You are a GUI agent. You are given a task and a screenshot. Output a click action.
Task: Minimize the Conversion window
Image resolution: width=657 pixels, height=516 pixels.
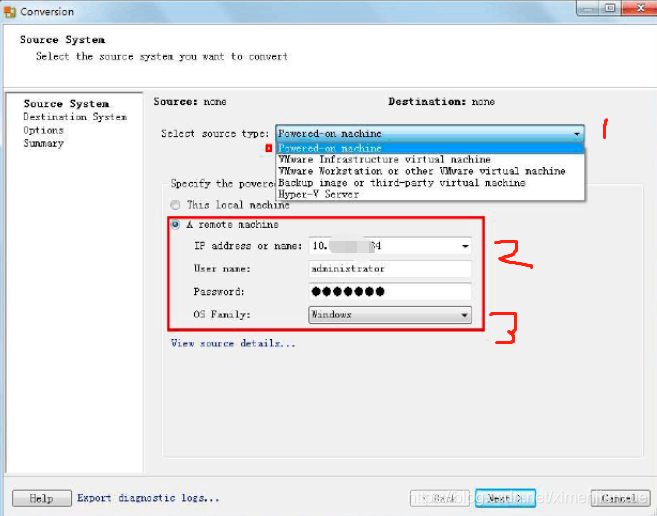(588, 8)
